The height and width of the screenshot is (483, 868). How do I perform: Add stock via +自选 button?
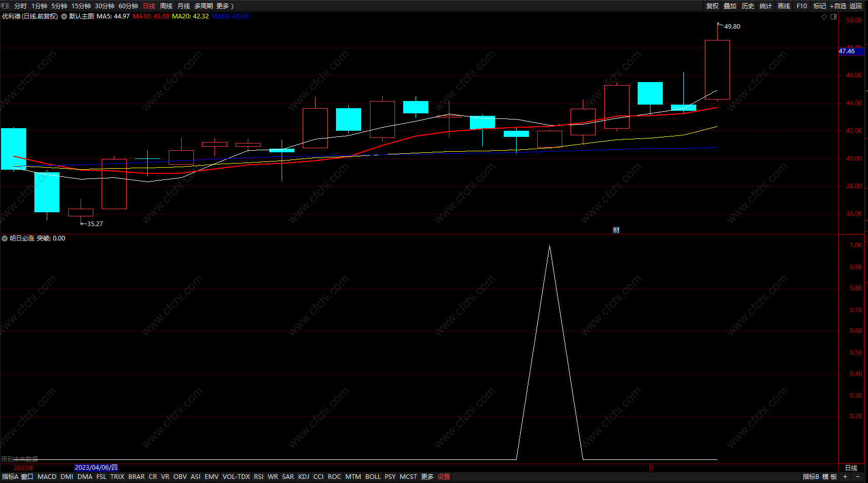point(838,6)
